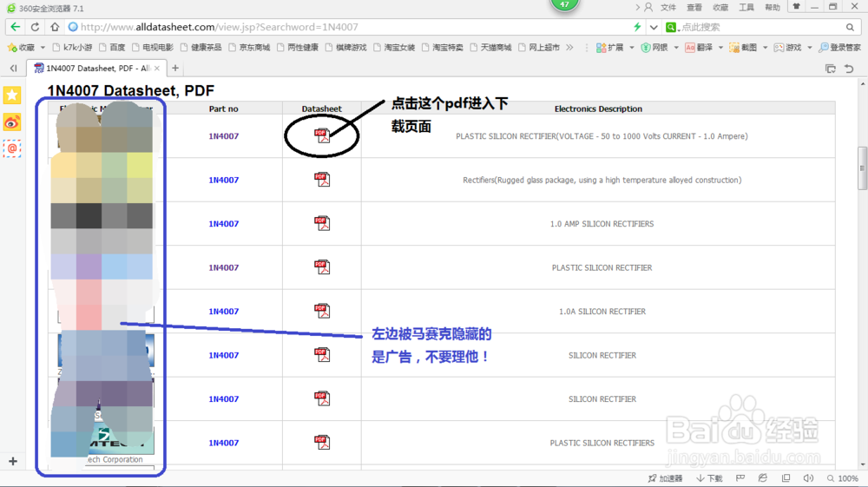Open the skin shirt icon

(796, 7)
